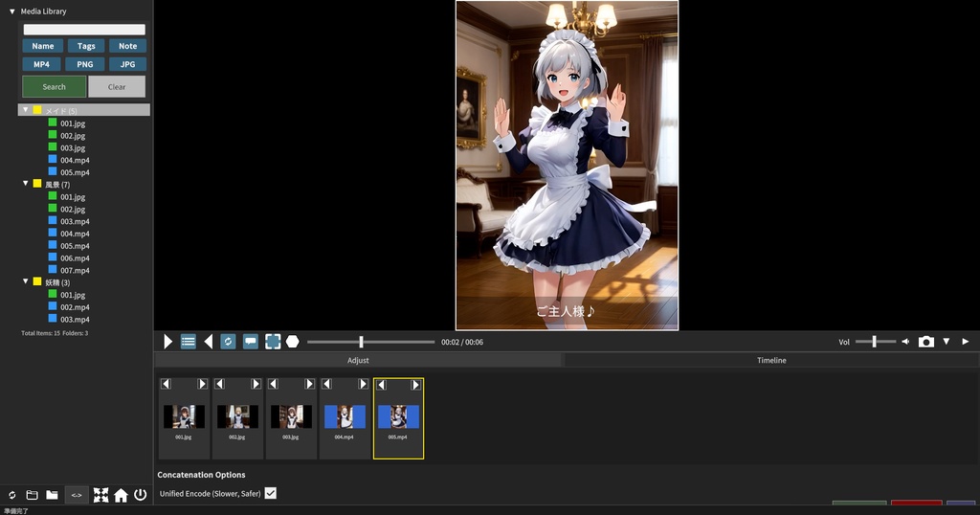Move the 004.mp4 clip left with its arrow
980x515 pixels.
[327, 384]
